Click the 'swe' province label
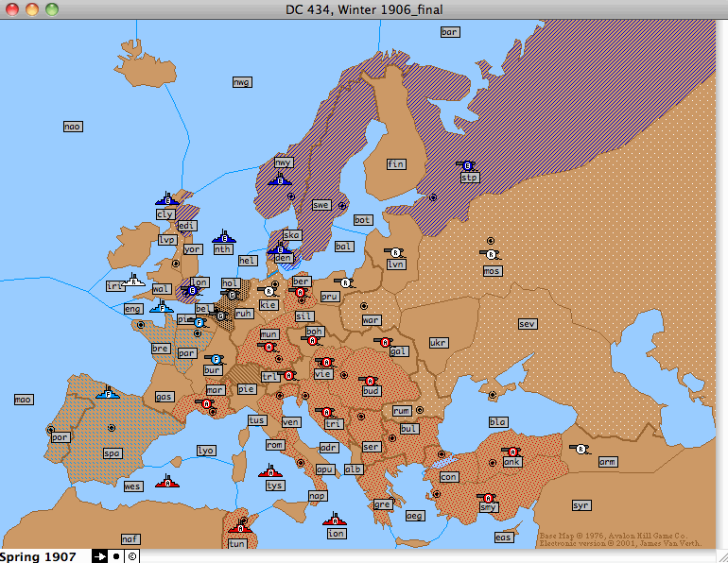 [x=321, y=205]
